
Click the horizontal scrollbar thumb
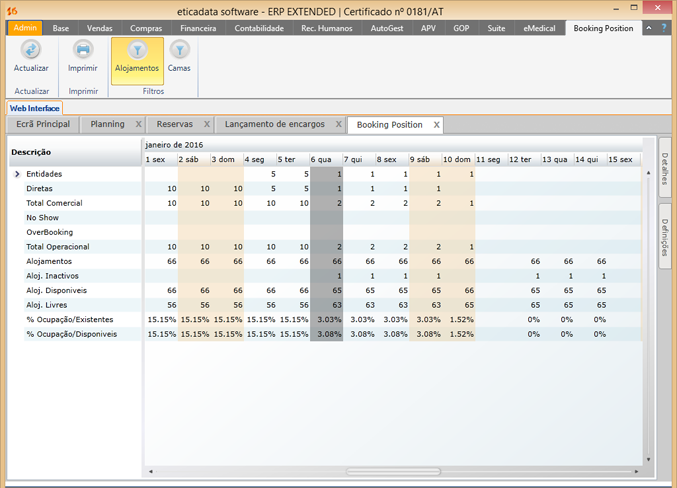pyautogui.click(x=392, y=471)
